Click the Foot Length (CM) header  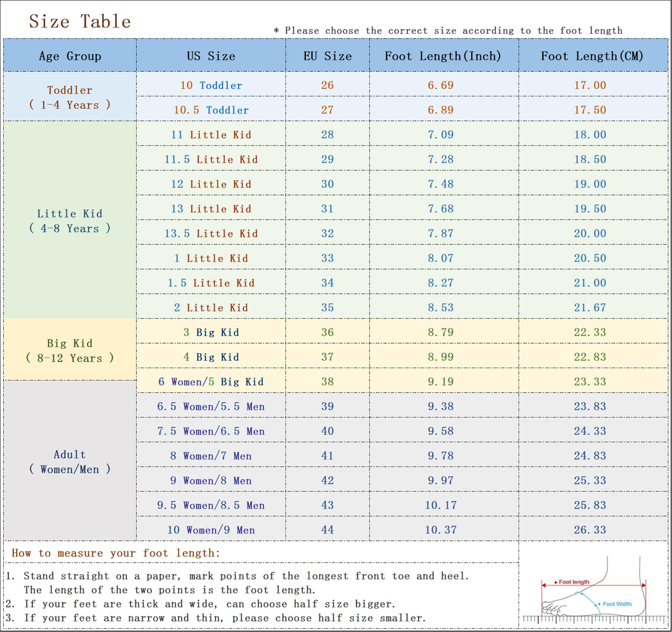pos(592,56)
